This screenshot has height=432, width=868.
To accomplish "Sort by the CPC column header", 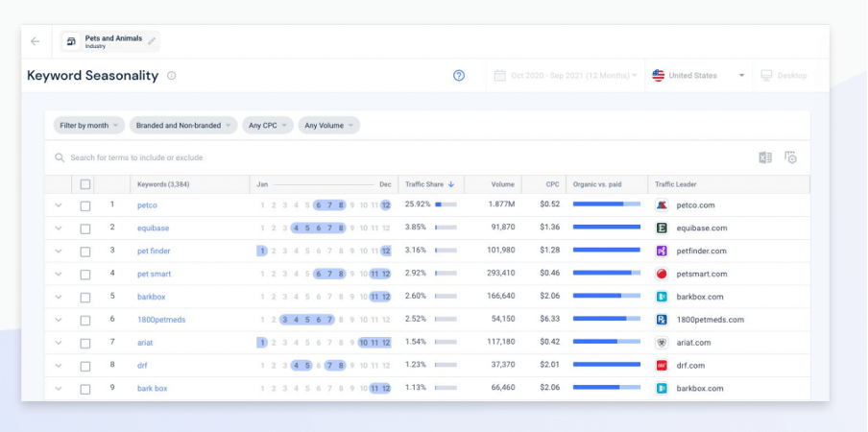I will pos(552,184).
